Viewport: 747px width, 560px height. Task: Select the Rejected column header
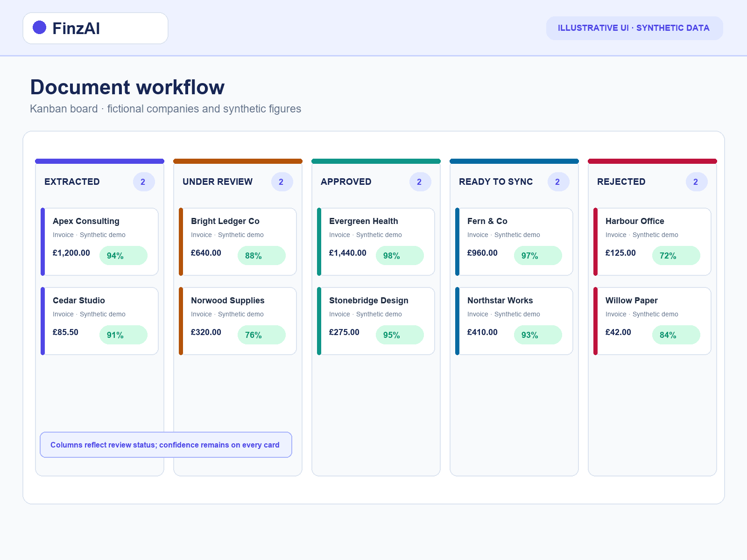pos(621,182)
